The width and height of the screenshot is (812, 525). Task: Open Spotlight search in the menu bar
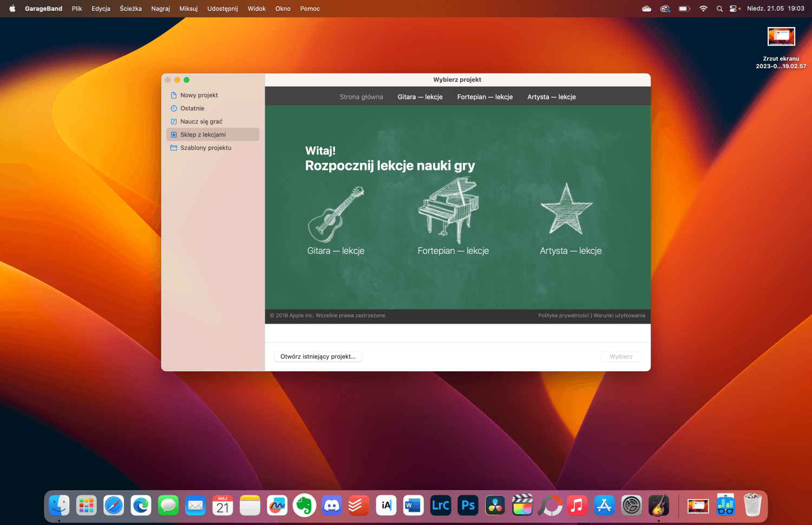coord(719,9)
